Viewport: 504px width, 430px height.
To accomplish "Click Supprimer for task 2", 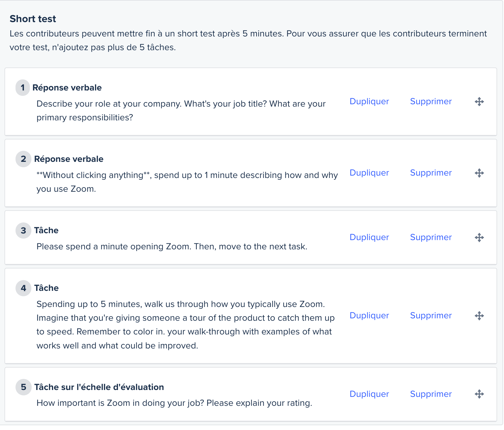I will click(431, 173).
